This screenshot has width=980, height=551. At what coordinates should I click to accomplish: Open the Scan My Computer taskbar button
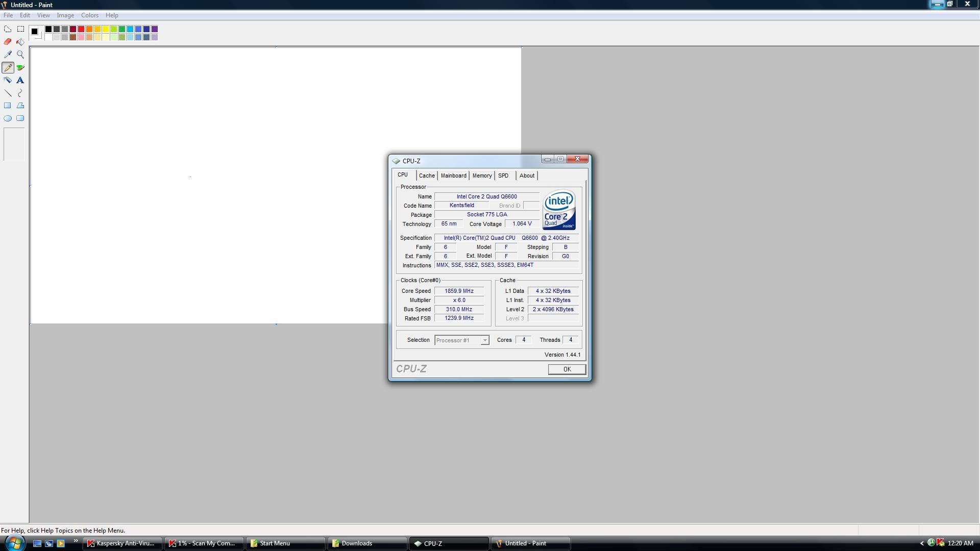[x=204, y=543]
